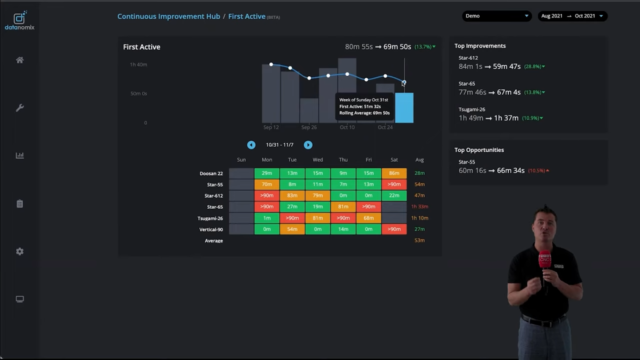
Task: Open the bar chart reports sidebar icon
Action: click(20, 156)
